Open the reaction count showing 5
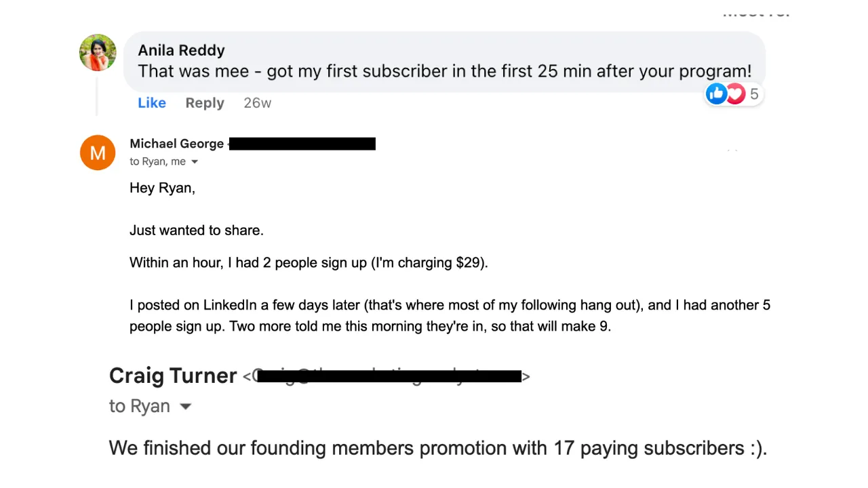This screenshot has width=868, height=488. [x=754, y=94]
